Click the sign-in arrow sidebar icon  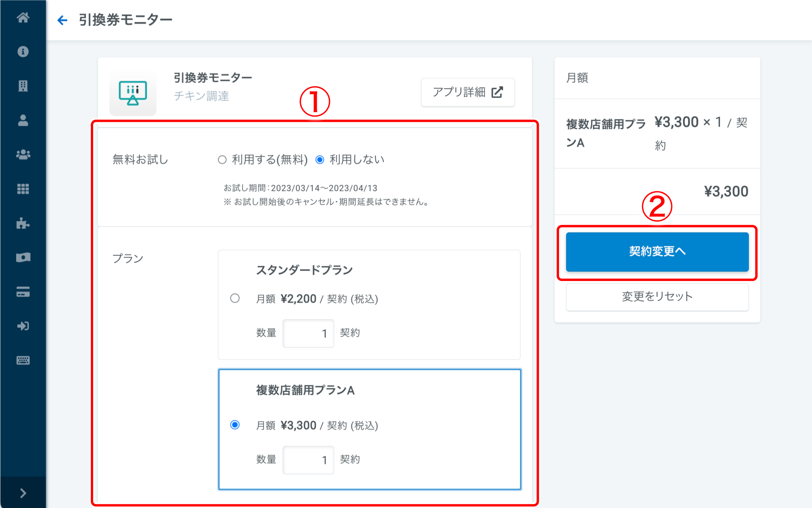pos(23,326)
